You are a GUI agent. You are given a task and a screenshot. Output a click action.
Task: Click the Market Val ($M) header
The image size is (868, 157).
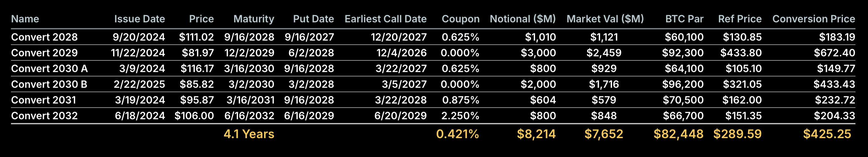pos(605,19)
